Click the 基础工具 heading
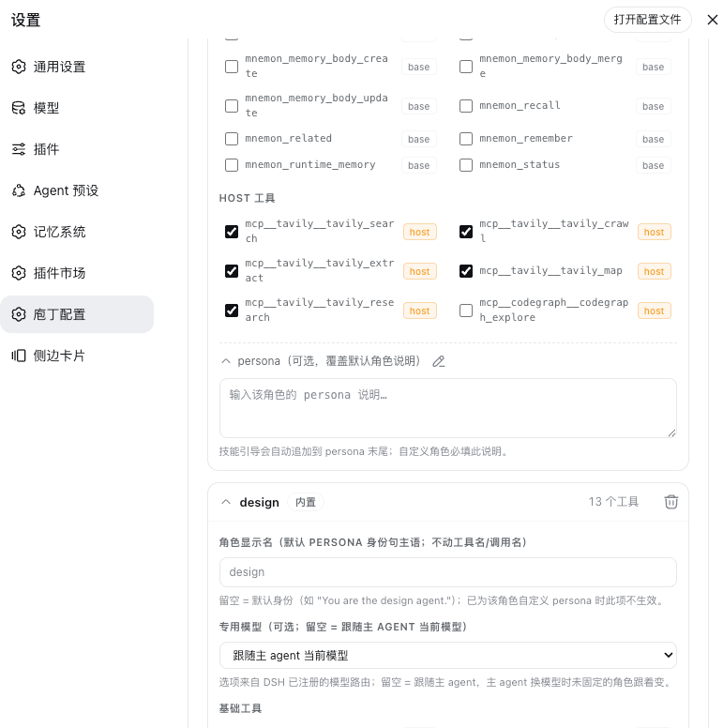Image resolution: width=723 pixels, height=728 pixels. pyautogui.click(x=240, y=708)
